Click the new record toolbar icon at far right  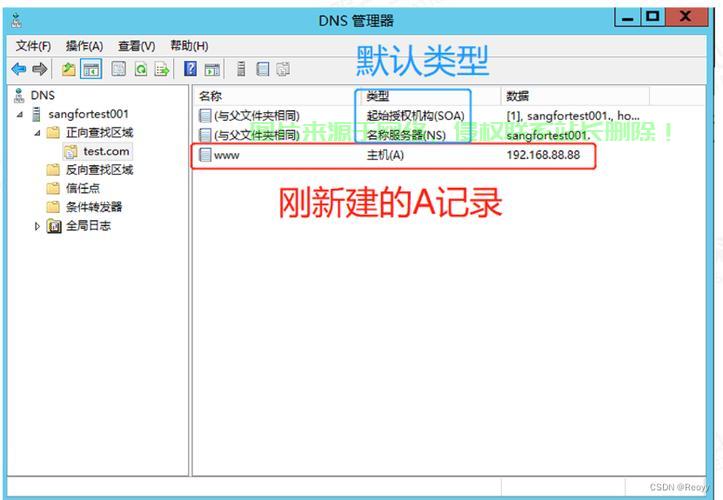tap(283, 70)
